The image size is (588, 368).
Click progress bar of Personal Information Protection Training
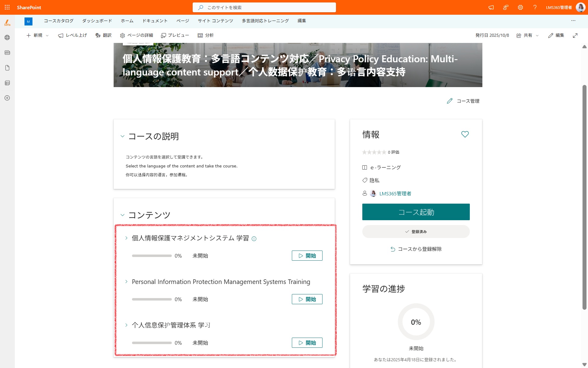point(152,299)
